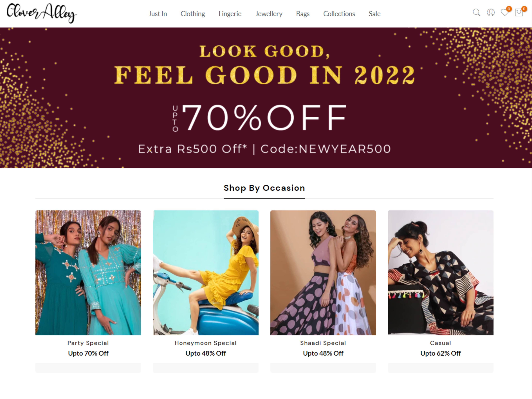Screen dimensions: 532x399
Task: Open the Clothing menu
Action: click(x=193, y=14)
